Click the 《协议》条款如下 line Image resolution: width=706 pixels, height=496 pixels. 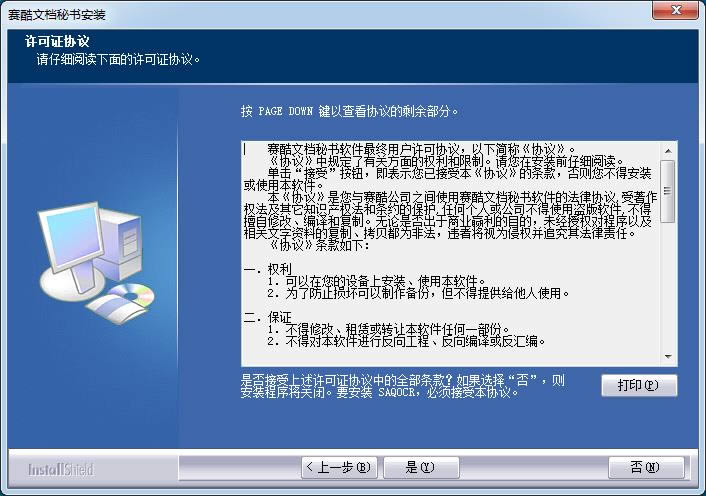coord(319,245)
